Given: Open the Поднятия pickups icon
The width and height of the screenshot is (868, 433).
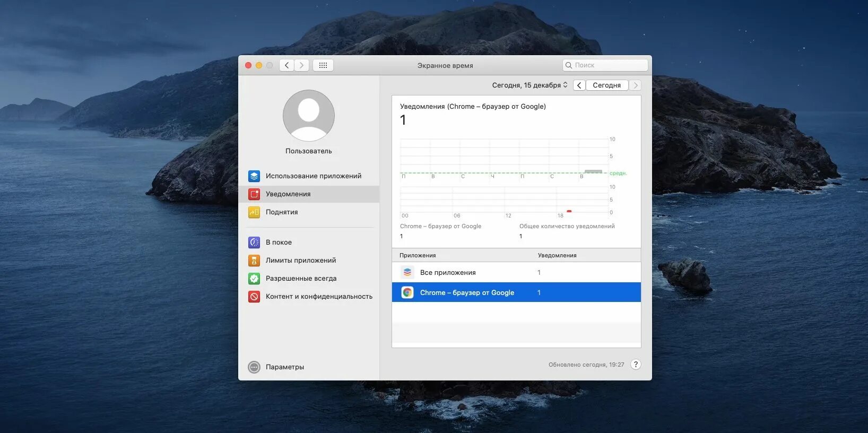Looking at the screenshot, I should [254, 212].
